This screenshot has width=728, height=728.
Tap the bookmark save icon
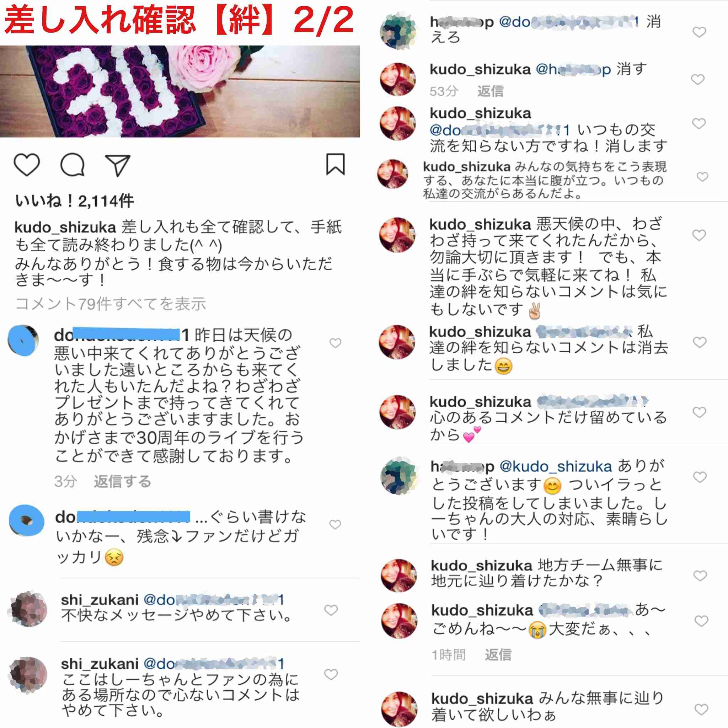click(x=335, y=164)
